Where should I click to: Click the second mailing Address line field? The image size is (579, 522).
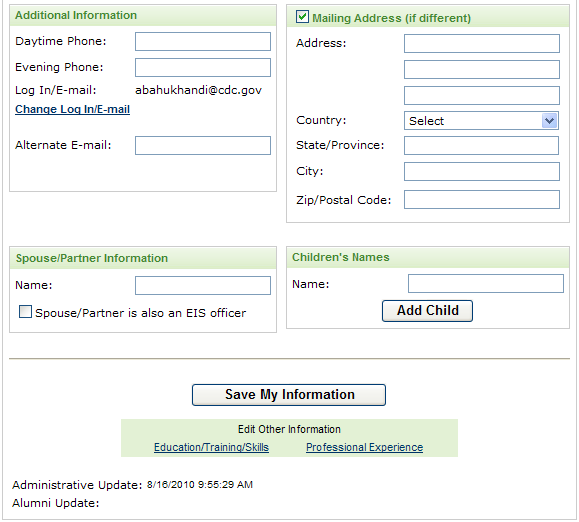click(x=482, y=69)
